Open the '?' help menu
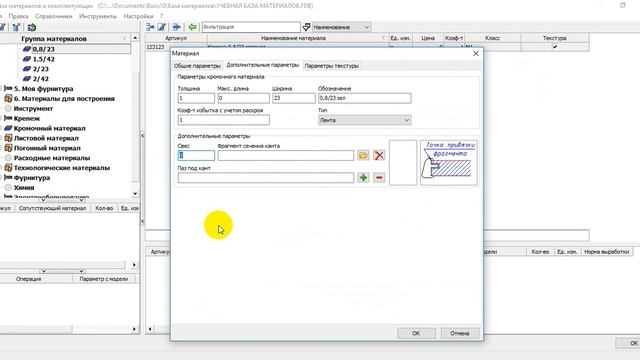 click(161, 16)
